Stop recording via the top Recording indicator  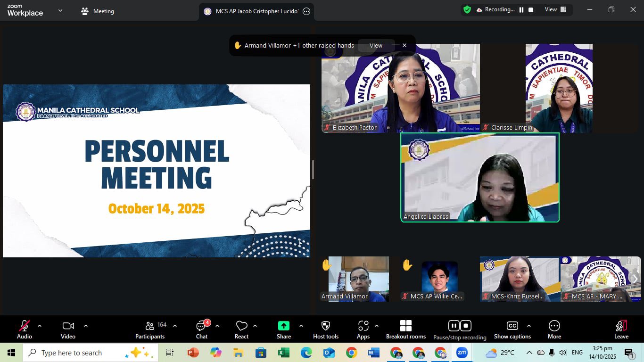tap(531, 9)
